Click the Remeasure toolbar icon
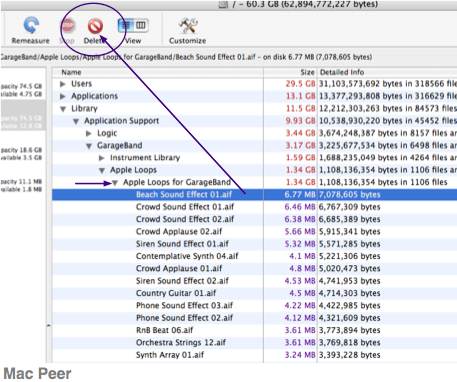The height and width of the screenshot is (382, 457). click(x=31, y=26)
